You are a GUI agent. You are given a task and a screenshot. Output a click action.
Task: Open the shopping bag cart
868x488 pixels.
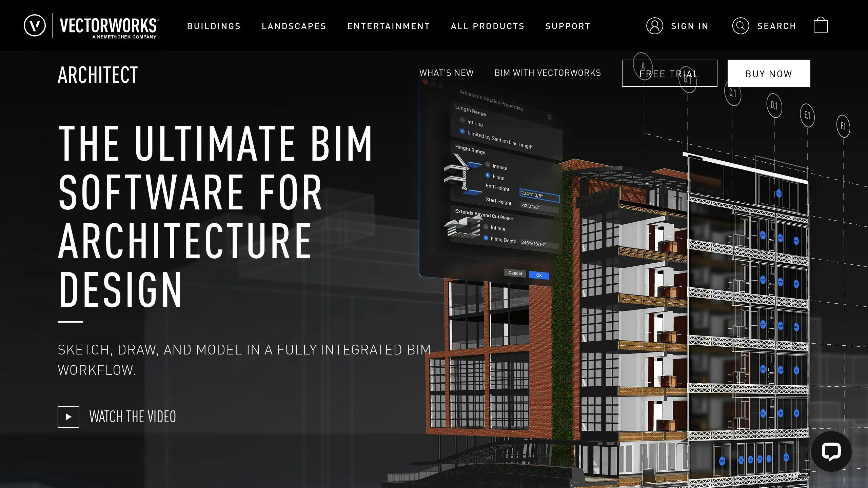(x=821, y=25)
